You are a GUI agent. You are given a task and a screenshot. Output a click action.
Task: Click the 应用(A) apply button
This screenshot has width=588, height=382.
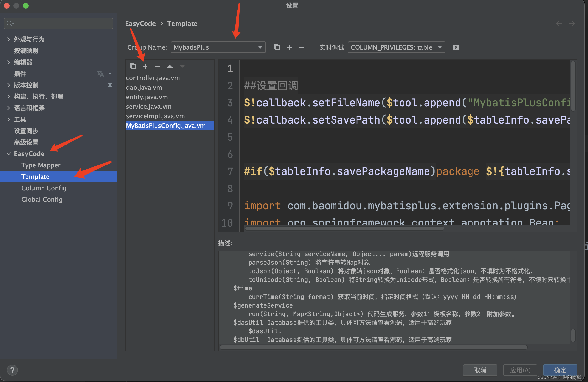click(x=520, y=370)
